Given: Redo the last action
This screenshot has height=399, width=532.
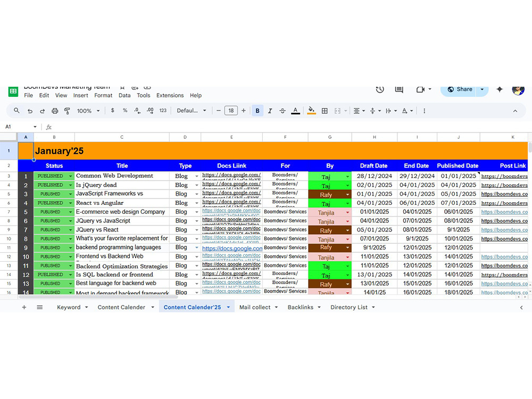Looking at the screenshot, I should pyautogui.click(x=42, y=111).
